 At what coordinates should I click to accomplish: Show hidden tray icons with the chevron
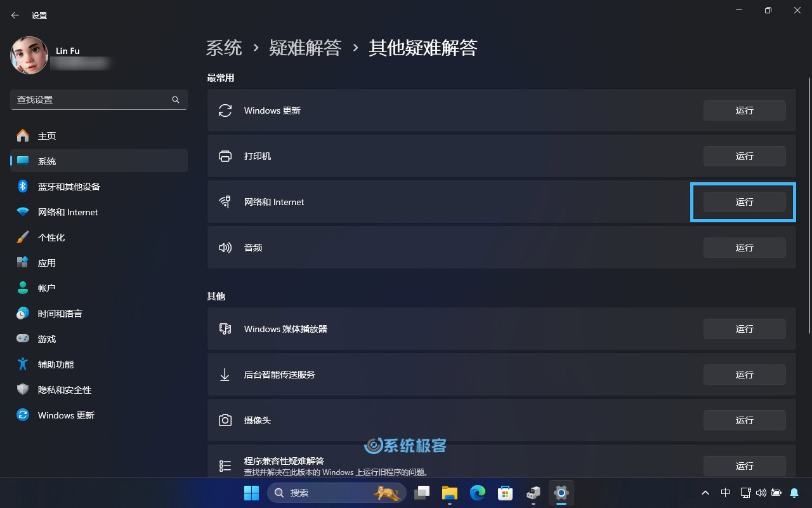coord(705,493)
